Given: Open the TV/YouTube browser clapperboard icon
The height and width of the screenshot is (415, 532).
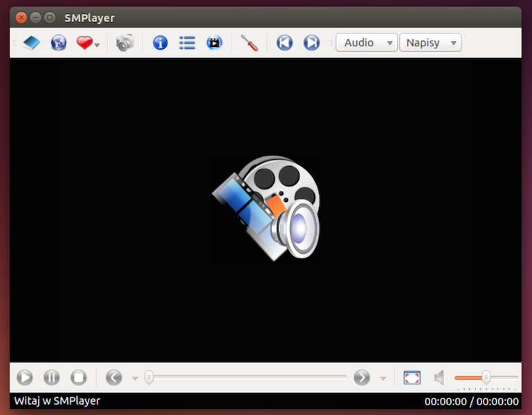Looking at the screenshot, I should pyautogui.click(x=214, y=43).
